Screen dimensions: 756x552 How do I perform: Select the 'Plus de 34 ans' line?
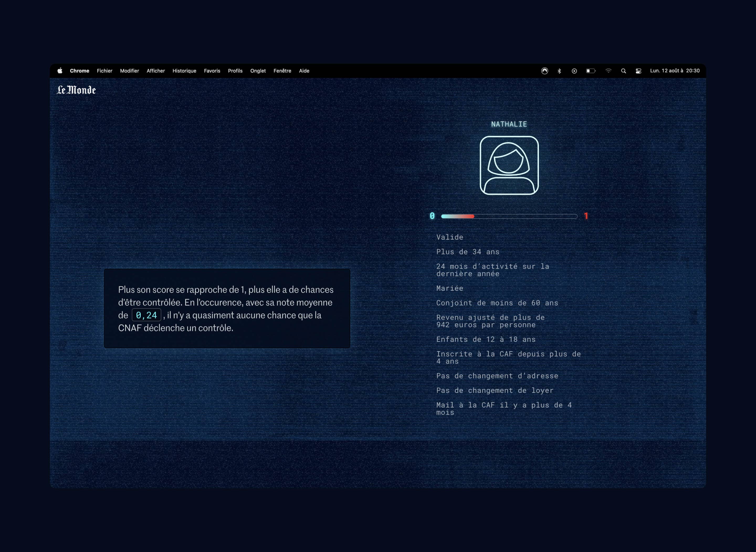point(468,252)
